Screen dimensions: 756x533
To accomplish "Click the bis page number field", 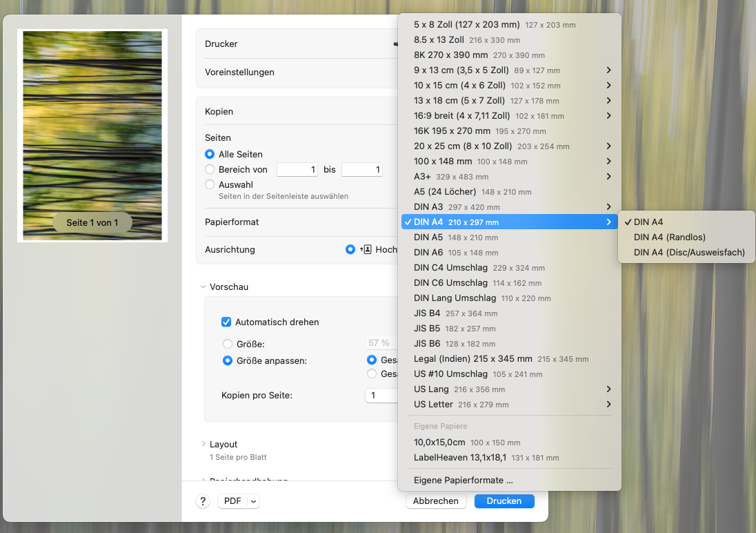I will point(361,169).
